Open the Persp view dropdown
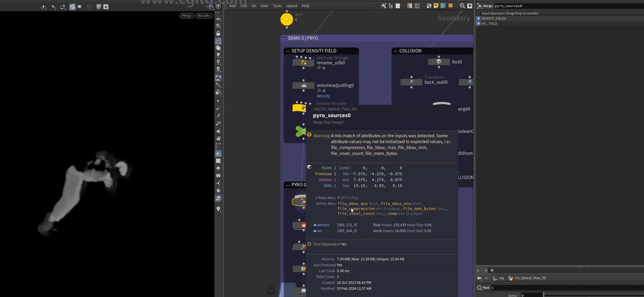644x297 pixels. 187,16
